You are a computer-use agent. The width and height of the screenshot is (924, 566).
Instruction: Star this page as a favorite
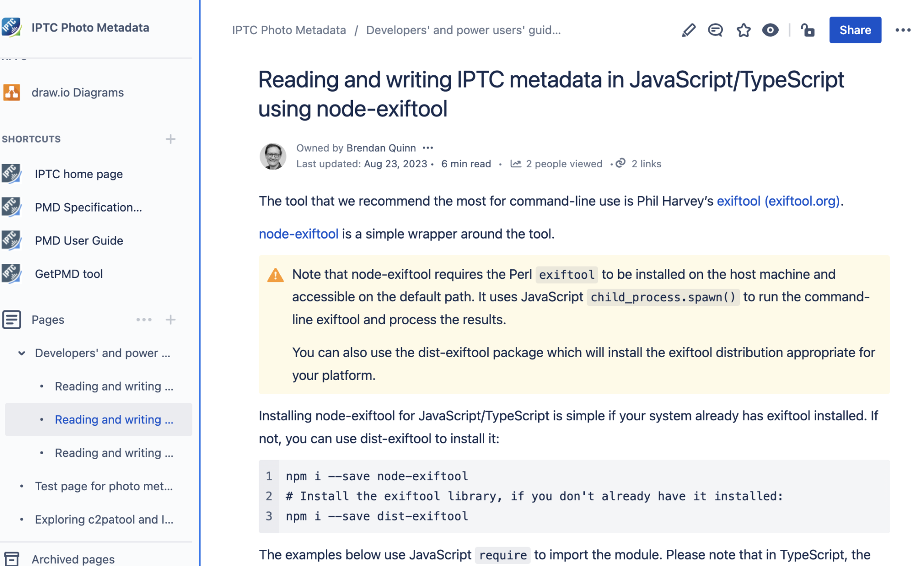point(743,30)
